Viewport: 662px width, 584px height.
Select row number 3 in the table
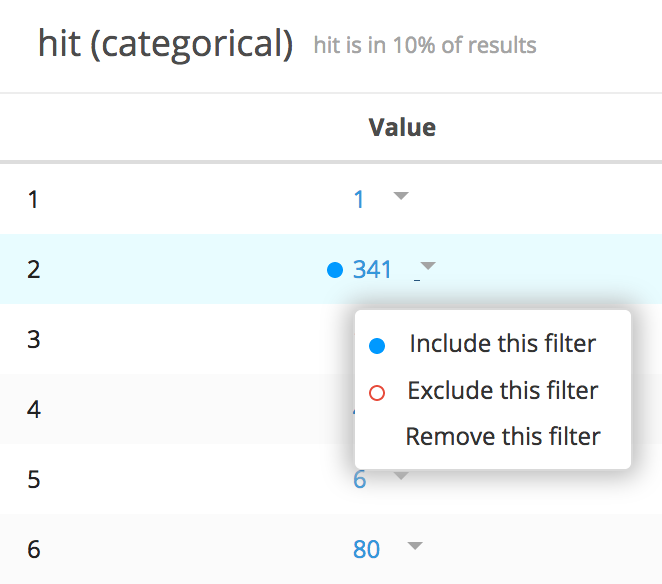(34, 339)
